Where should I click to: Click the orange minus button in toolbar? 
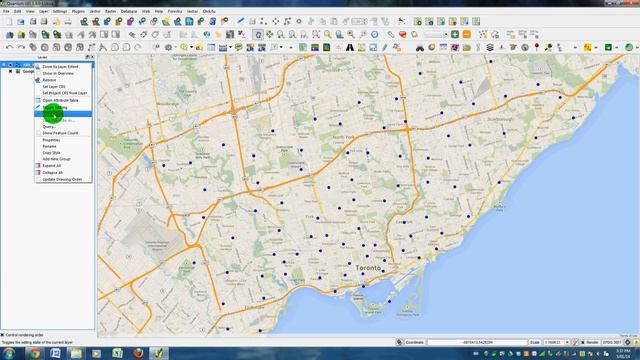[x=467, y=35]
